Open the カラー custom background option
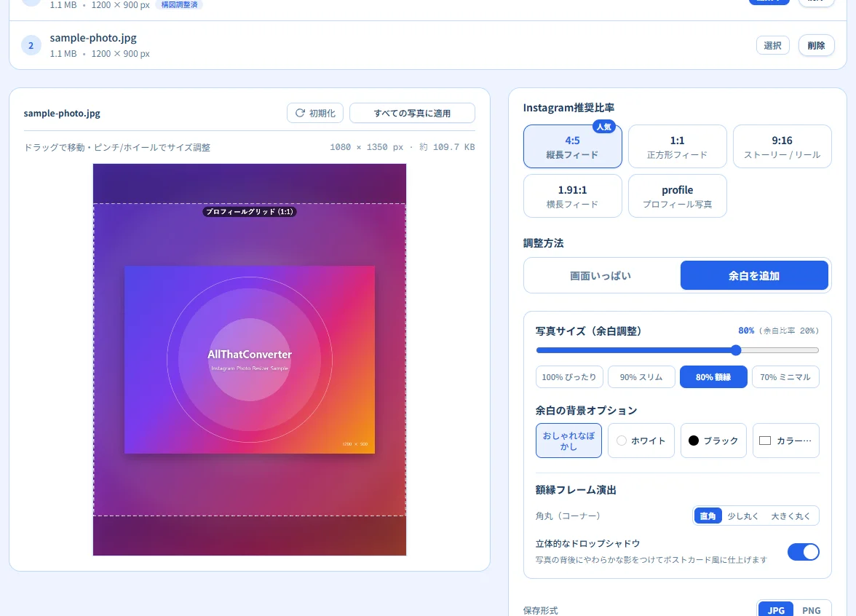Viewport: 856px width, 616px height. 786,440
